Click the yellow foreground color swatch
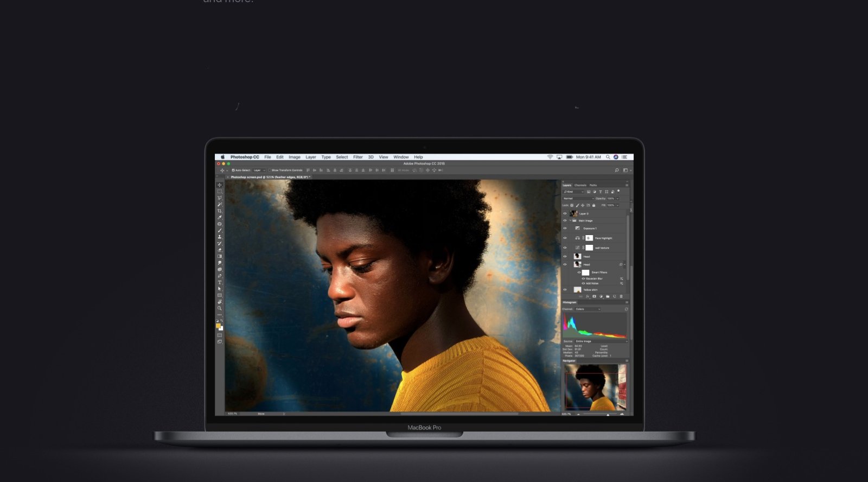The height and width of the screenshot is (482, 868). [218, 326]
